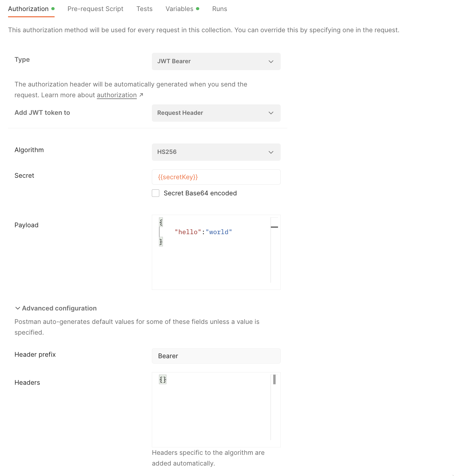
Task: Click the {} code fold icon in Headers editor
Action: pos(163,379)
